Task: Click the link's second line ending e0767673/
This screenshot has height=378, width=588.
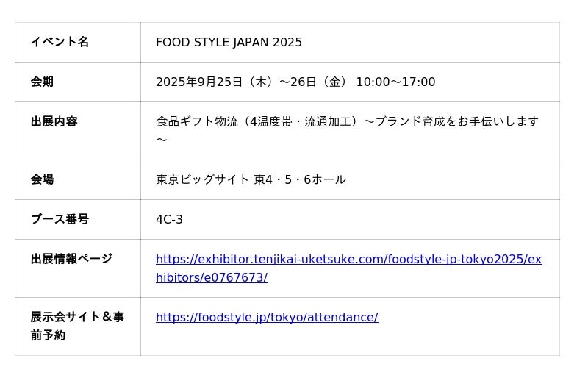Action: (212, 277)
